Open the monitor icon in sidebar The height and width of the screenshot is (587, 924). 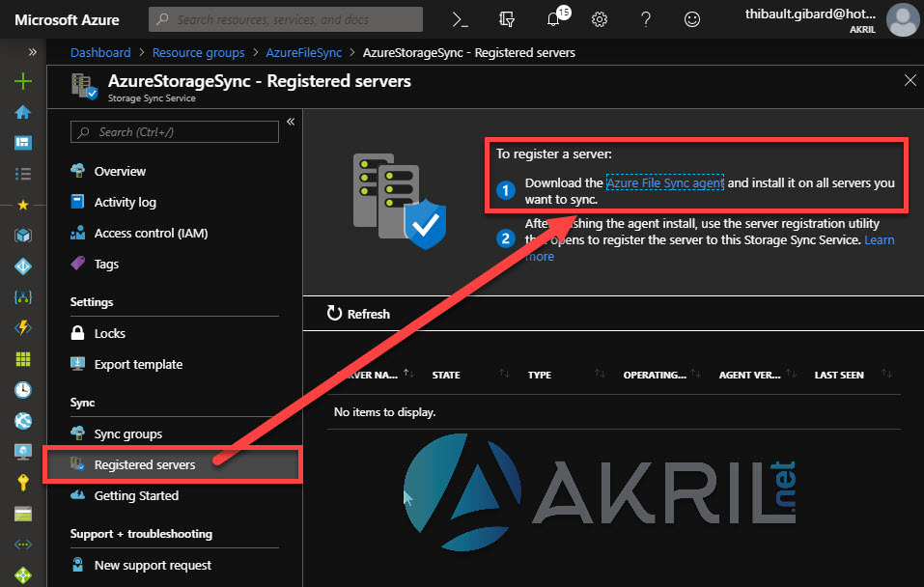coord(23,452)
